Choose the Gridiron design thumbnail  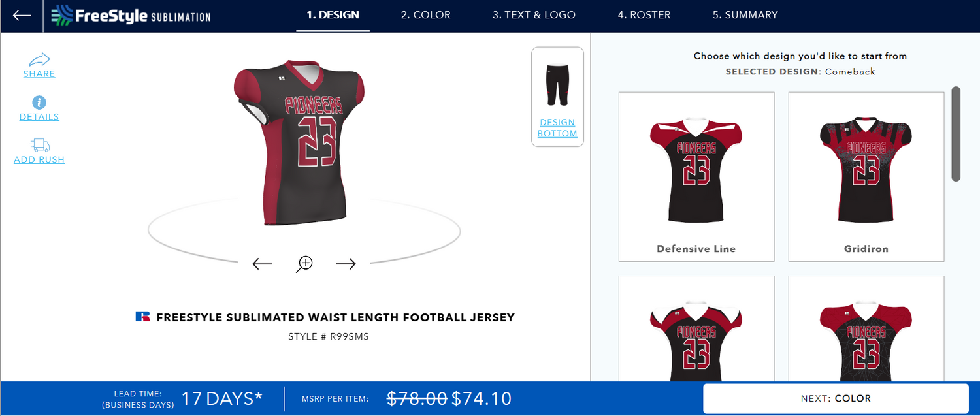866,176
